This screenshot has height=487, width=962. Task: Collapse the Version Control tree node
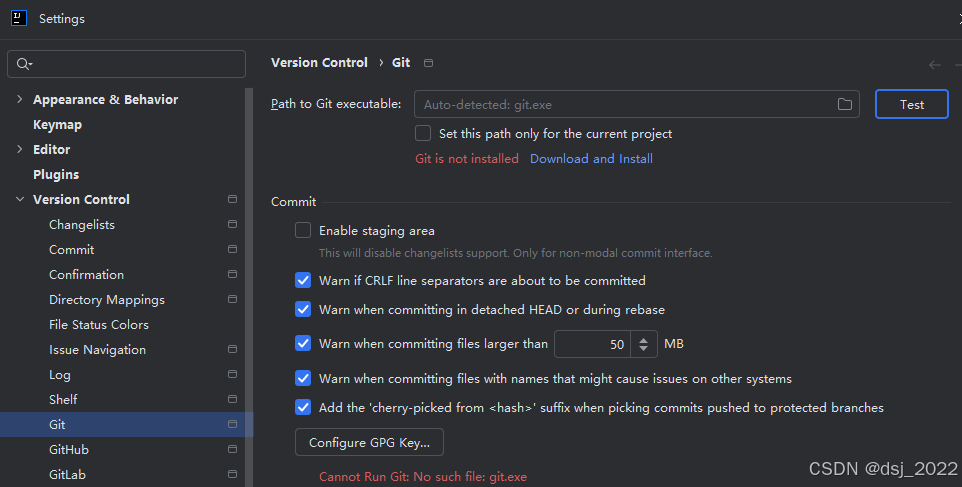(20, 200)
